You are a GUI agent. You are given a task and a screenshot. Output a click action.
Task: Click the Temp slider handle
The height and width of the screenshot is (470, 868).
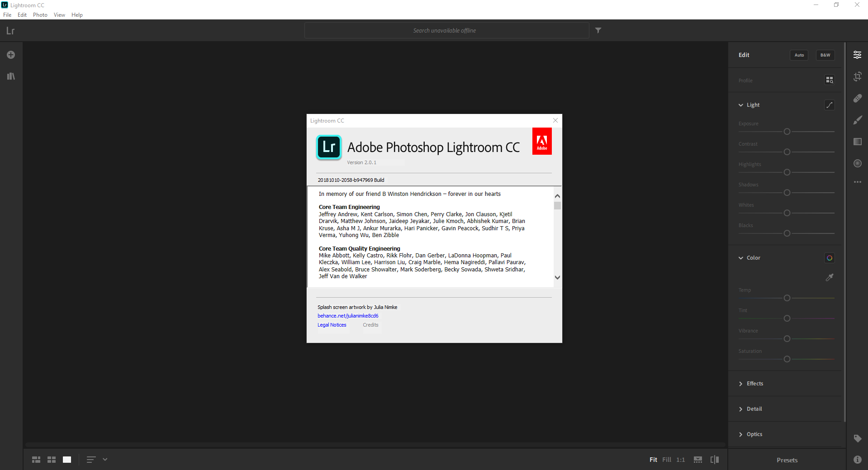coord(787,298)
